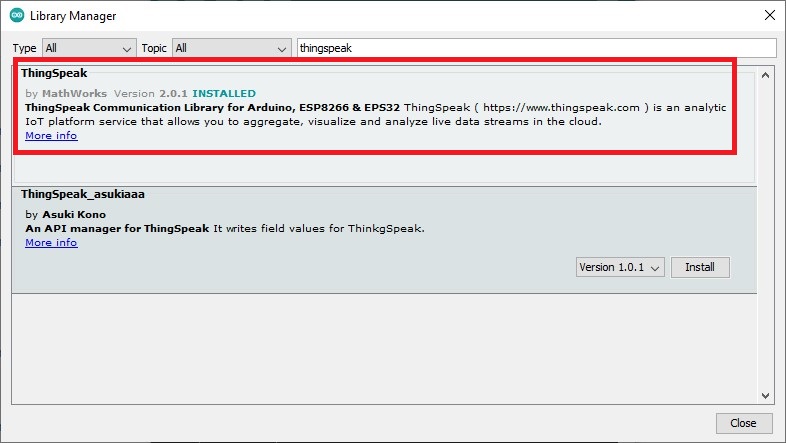The image size is (786, 443).
Task: Click the 'An API manager for ThingSpeak' description
Action: 117,229
